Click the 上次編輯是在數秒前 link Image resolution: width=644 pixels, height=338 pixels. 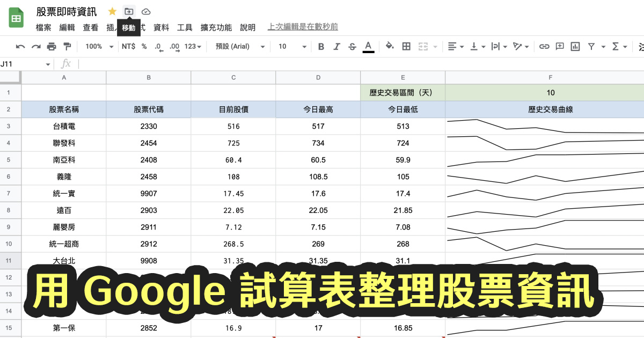(302, 27)
